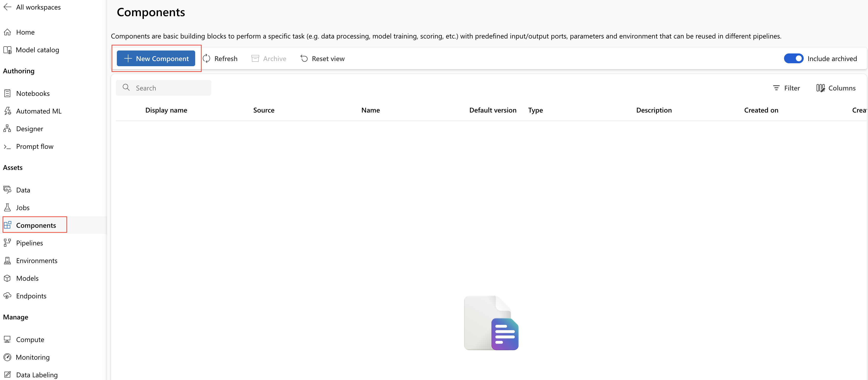Viewport: 868px width, 380px height.
Task: Click the Prompt flow icon
Action: tap(7, 146)
